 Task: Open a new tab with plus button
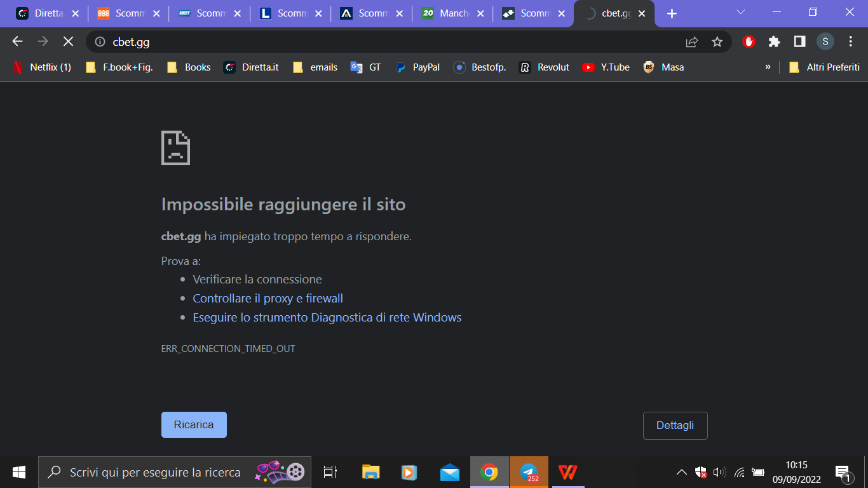672,13
